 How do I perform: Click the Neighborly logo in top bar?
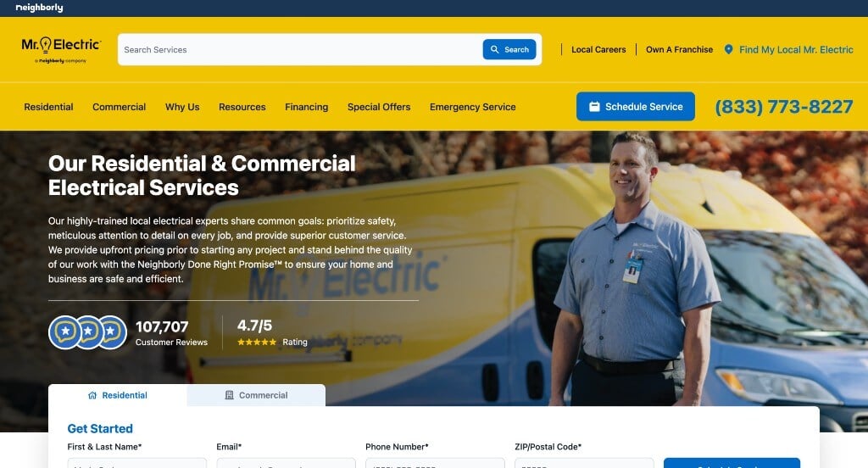(39, 8)
